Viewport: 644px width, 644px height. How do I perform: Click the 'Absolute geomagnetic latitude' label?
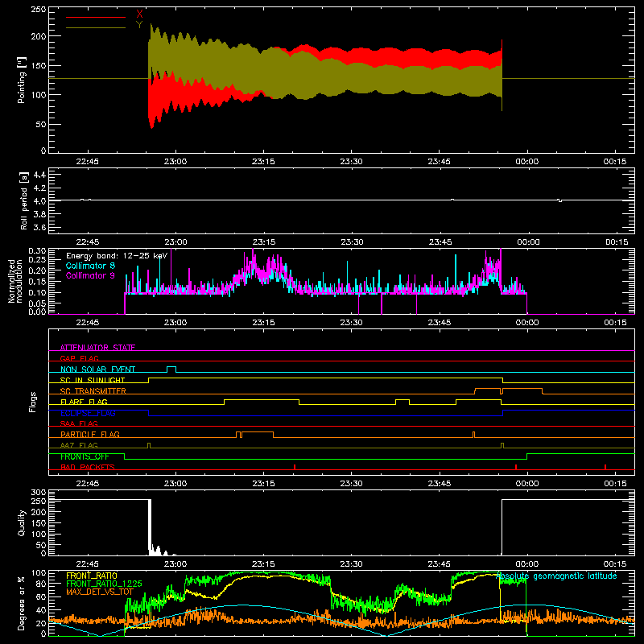coord(556,576)
